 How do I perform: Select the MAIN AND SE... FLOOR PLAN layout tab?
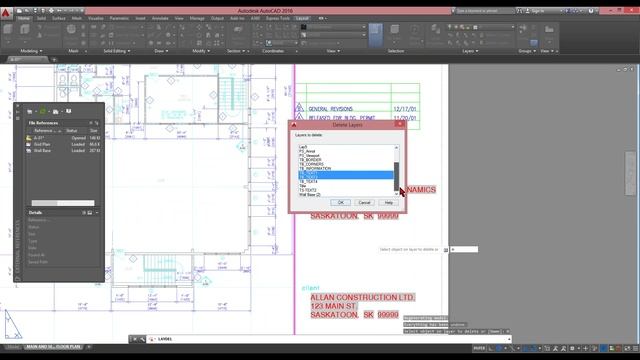click(x=54, y=347)
